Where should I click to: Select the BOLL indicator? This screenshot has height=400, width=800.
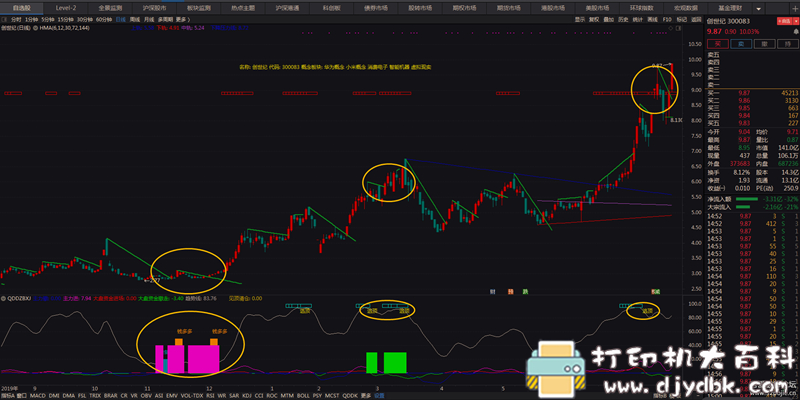coord(303,395)
